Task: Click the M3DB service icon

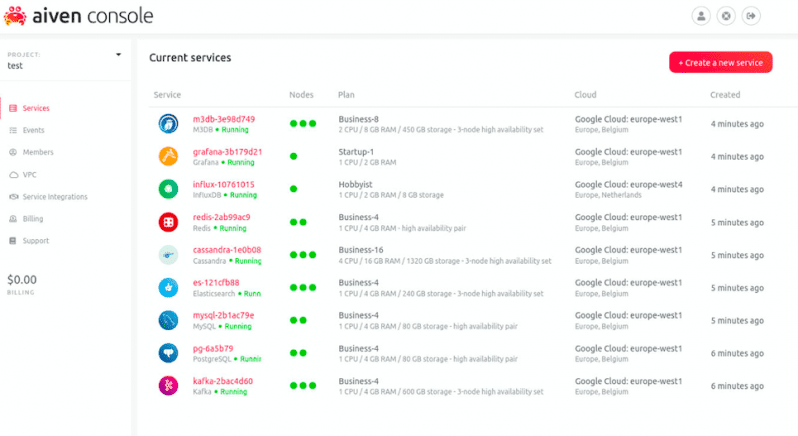Action: coord(168,124)
